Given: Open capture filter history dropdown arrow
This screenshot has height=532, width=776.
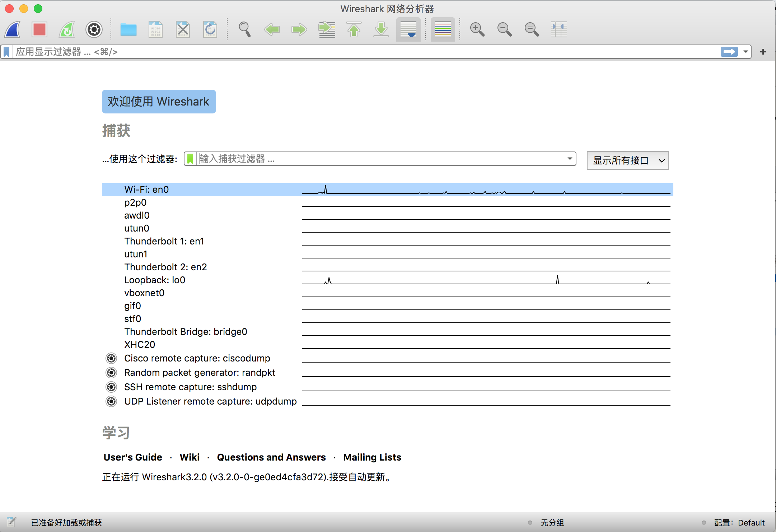Looking at the screenshot, I should (x=570, y=159).
